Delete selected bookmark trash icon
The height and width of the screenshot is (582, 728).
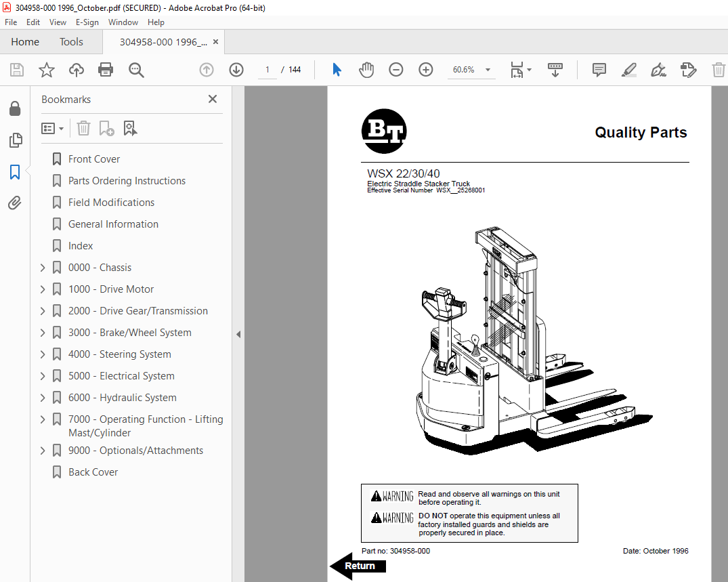point(83,128)
